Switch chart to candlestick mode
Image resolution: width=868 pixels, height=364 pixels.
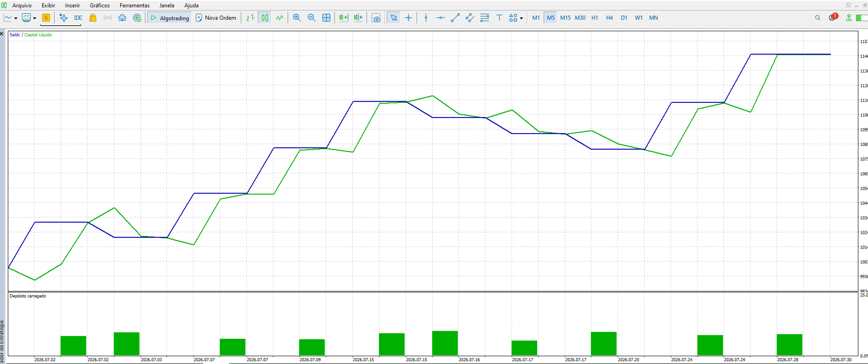tap(265, 18)
